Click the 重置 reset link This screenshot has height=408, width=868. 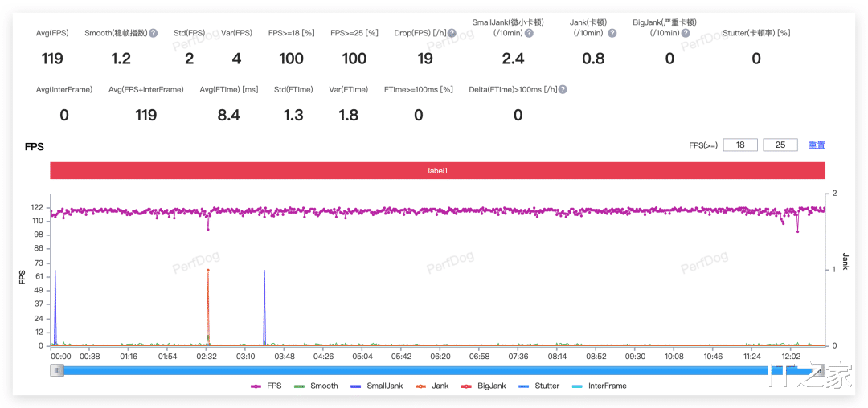coord(817,145)
